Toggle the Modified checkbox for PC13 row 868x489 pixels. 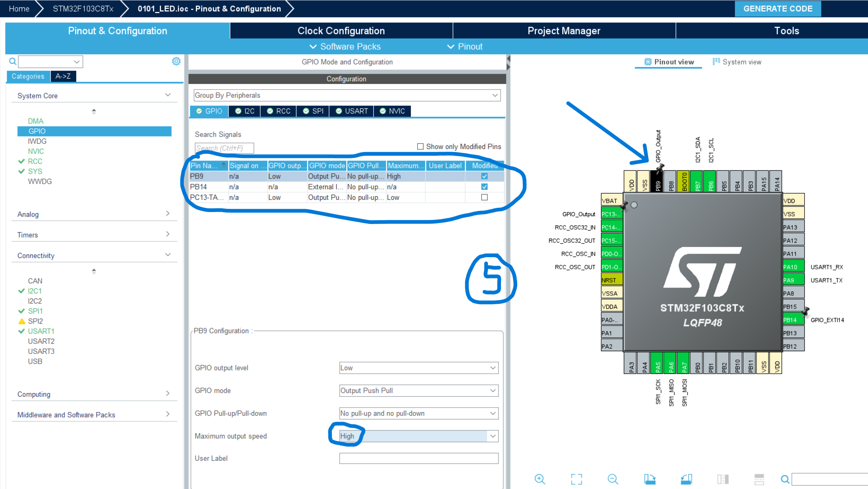pyautogui.click(x=484, y=197)
